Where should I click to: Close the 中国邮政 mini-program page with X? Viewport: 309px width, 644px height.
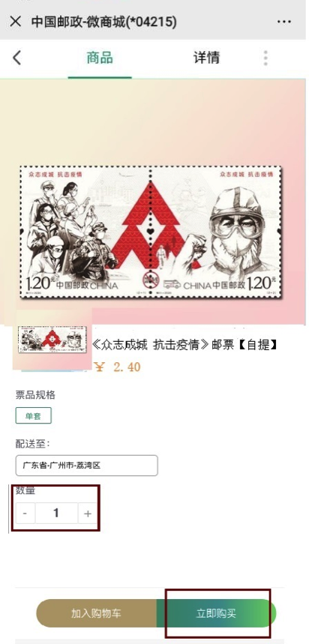pos(15,21)
